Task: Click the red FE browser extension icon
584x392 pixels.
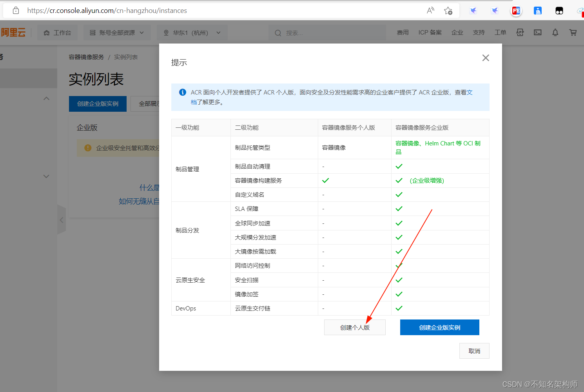Action: 516,11
